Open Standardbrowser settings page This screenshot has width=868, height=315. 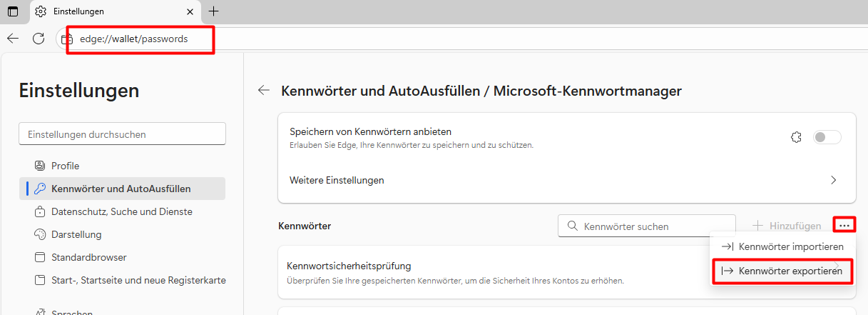88,257
